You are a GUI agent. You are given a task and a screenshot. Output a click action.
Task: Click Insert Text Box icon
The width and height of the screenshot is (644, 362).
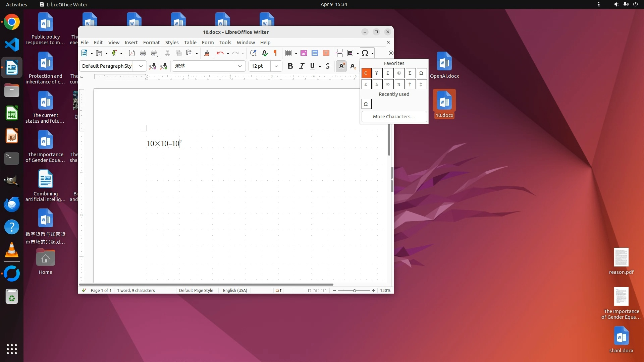[x=326, y=53]
